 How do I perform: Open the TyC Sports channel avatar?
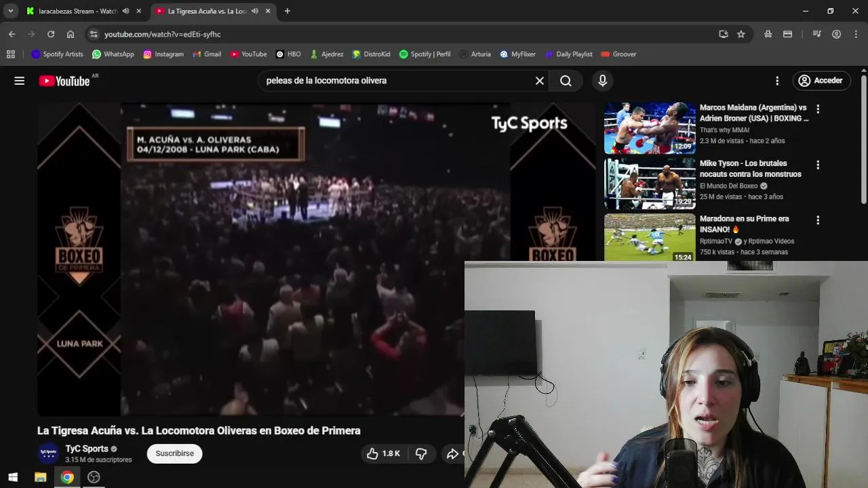[48, 453]
